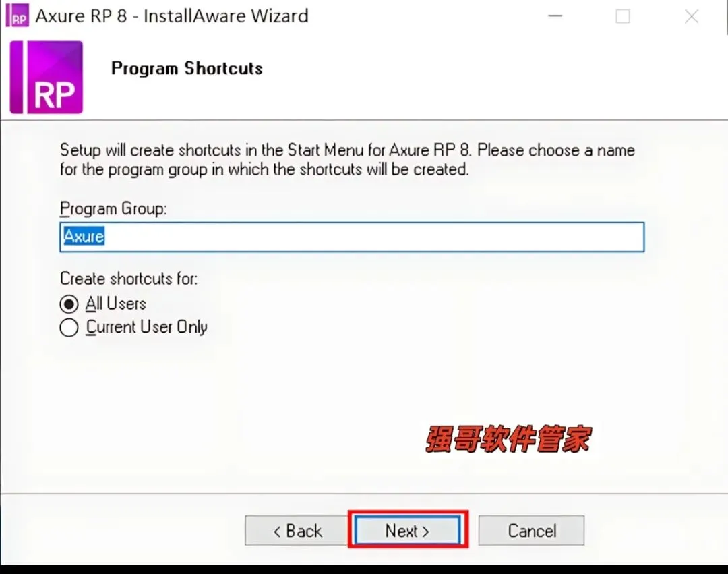Click the greyed-out maximize window icon

623,17
